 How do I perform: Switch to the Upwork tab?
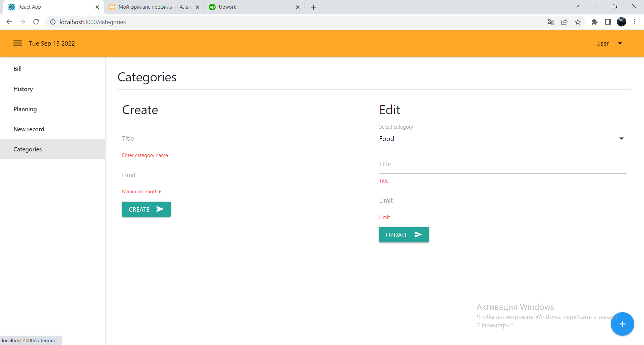tap(254, 7)
